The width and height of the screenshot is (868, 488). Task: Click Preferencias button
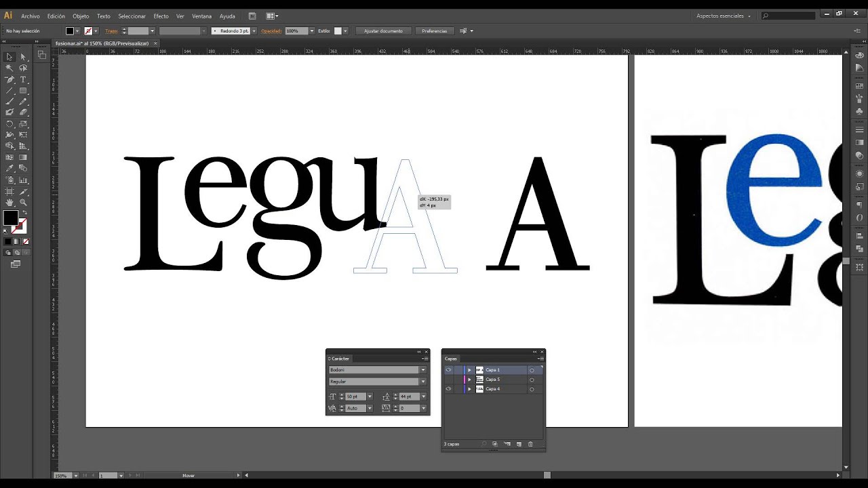[x=434, y=31]
